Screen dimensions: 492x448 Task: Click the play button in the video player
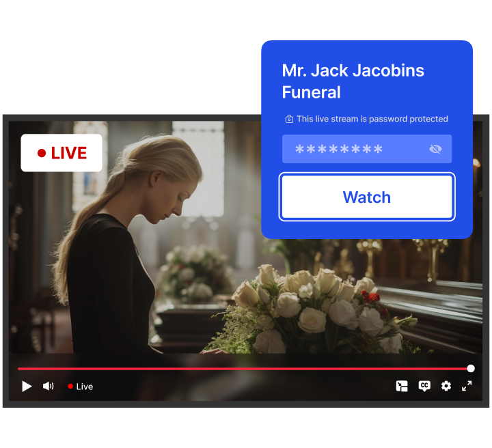(x=27, y=387)
